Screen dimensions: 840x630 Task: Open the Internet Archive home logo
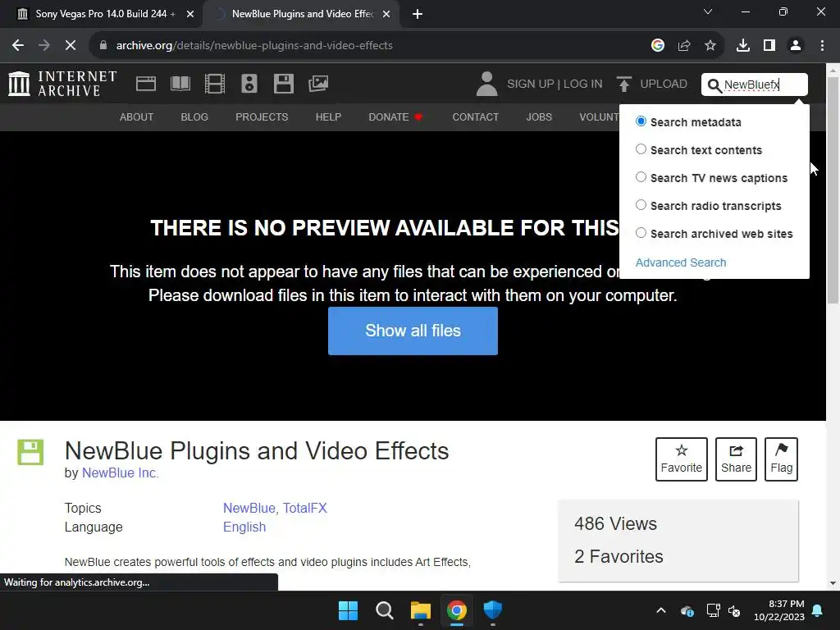62,84
